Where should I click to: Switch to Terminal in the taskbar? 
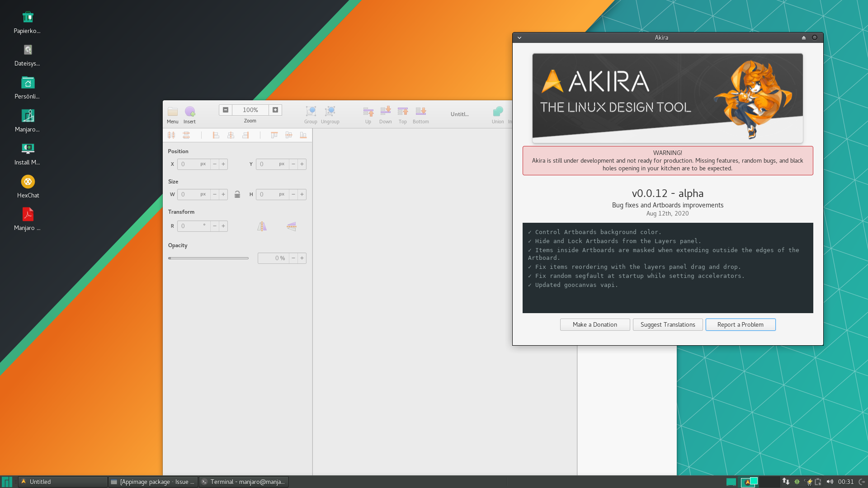244,482
